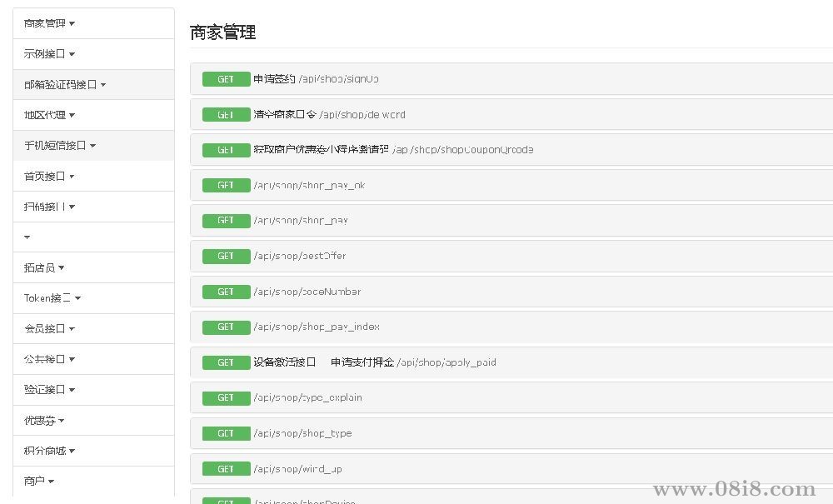Click the 商家管理 page heading
Screen dimensions: 833x504
point(222,32)
